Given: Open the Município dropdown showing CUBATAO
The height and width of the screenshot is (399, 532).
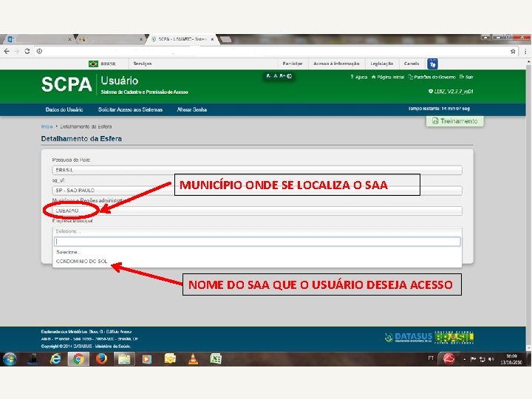Looking at the screenshot, I should pos(257,211).
